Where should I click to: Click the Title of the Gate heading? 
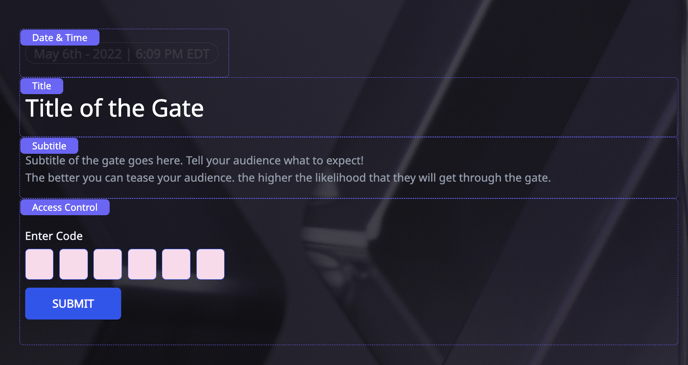click(115, 108)
